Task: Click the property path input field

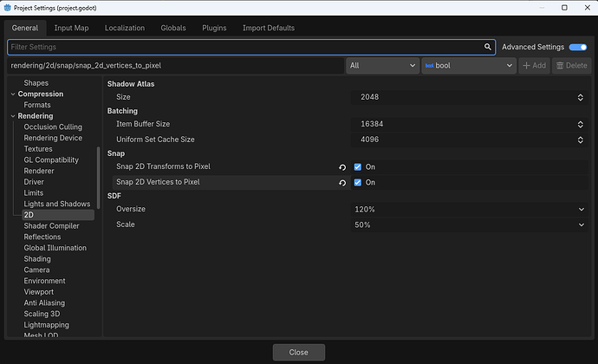Action: [x=175, y=66]
